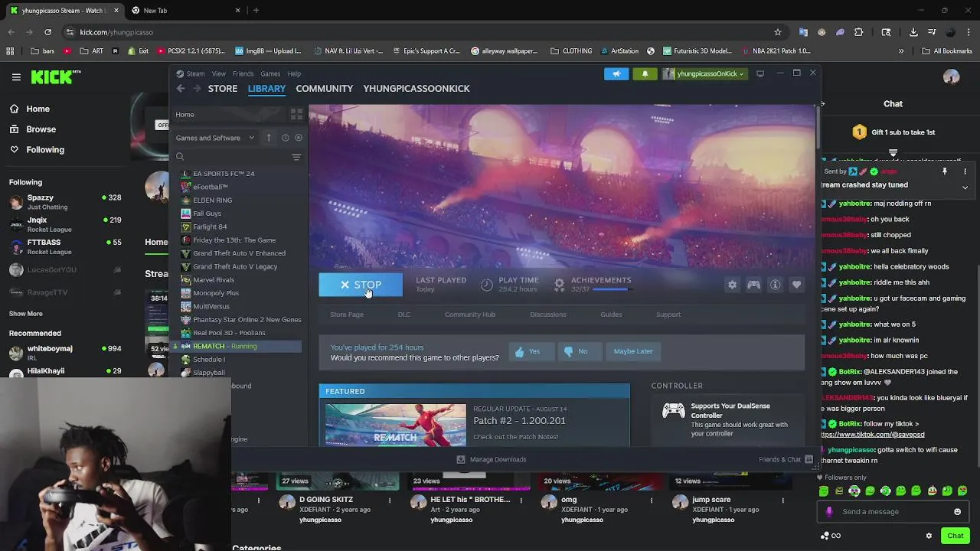Click the Steam announcements megaphone icon
980x551 pixels.
click(616, 73)
